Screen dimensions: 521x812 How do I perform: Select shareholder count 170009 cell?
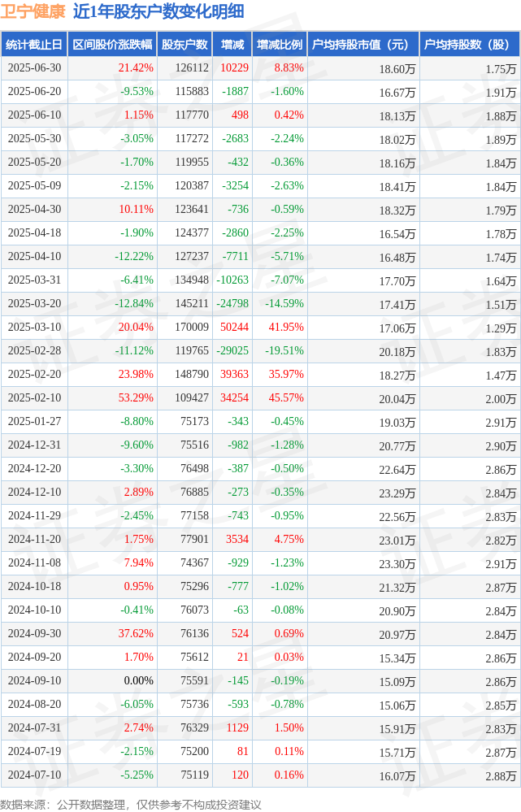coord(192,328)
